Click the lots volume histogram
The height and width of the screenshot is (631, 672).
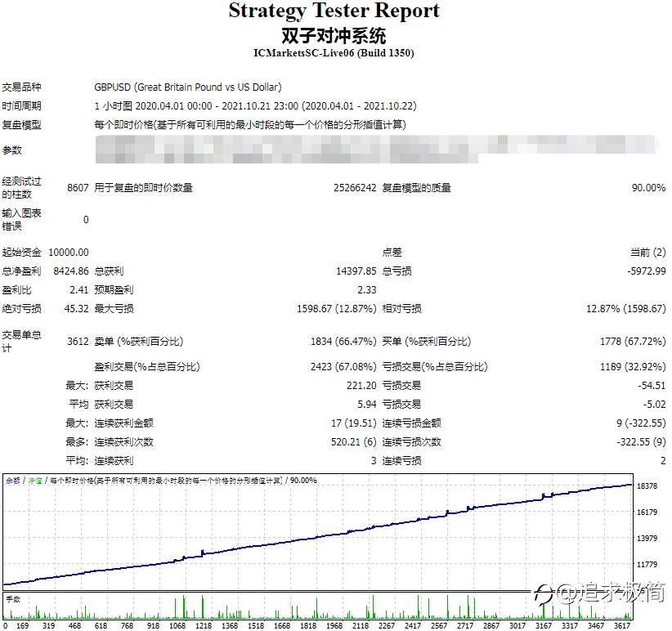[317, 606]
